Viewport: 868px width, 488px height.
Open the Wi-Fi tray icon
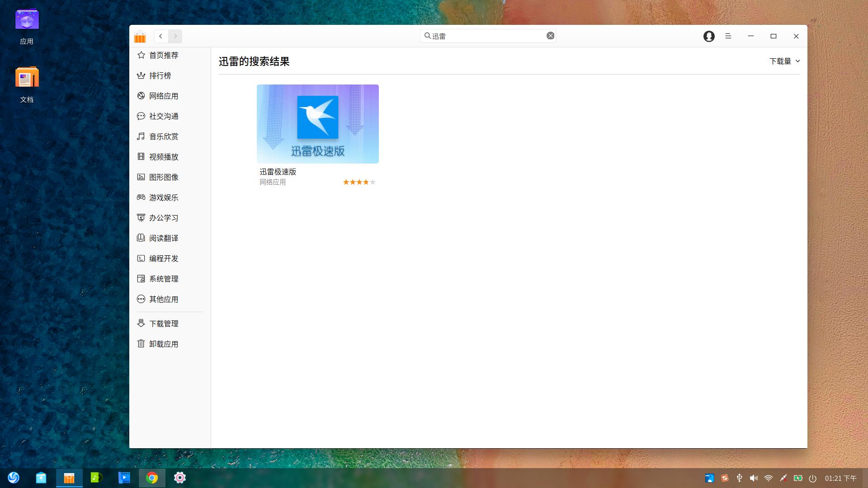768,478
